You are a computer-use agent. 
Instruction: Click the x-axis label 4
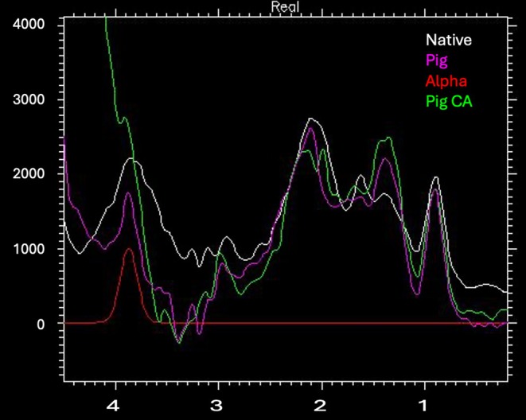[x=113, y=406]
